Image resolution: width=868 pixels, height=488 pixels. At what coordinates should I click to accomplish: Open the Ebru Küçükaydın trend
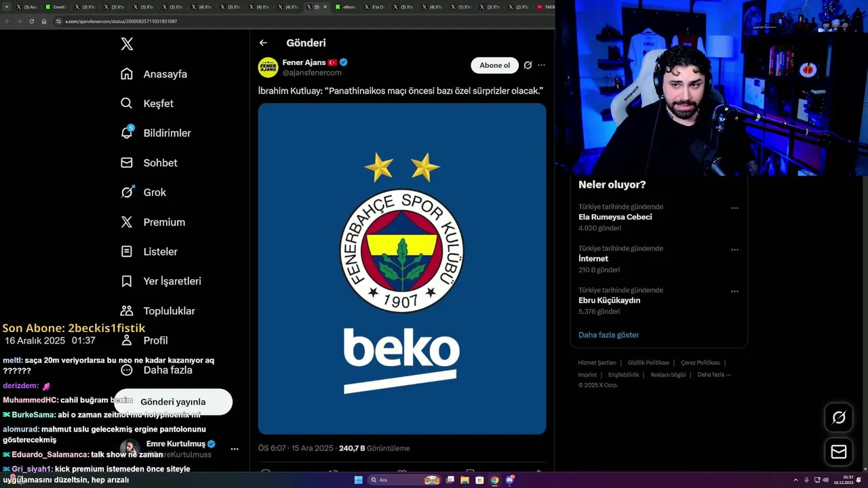(609, 300)
